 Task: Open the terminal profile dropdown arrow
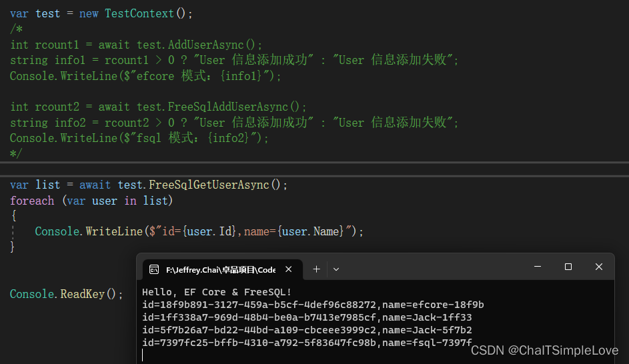336,269
